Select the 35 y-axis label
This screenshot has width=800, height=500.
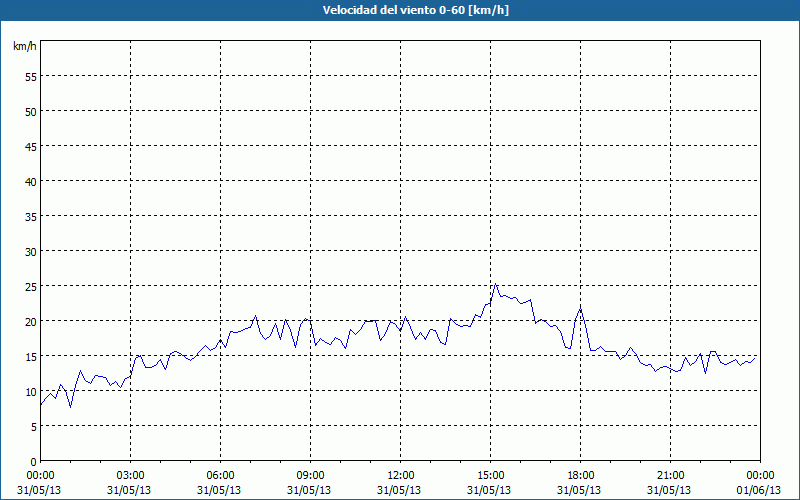[31, 217]
